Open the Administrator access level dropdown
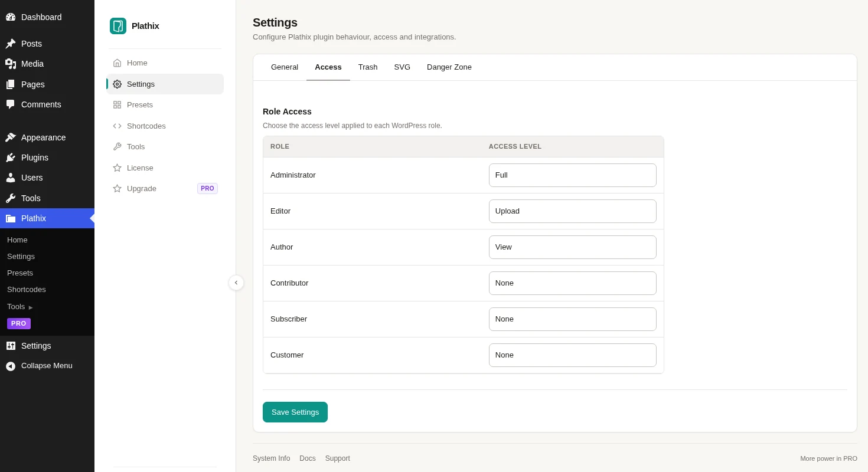 (573, 175)
